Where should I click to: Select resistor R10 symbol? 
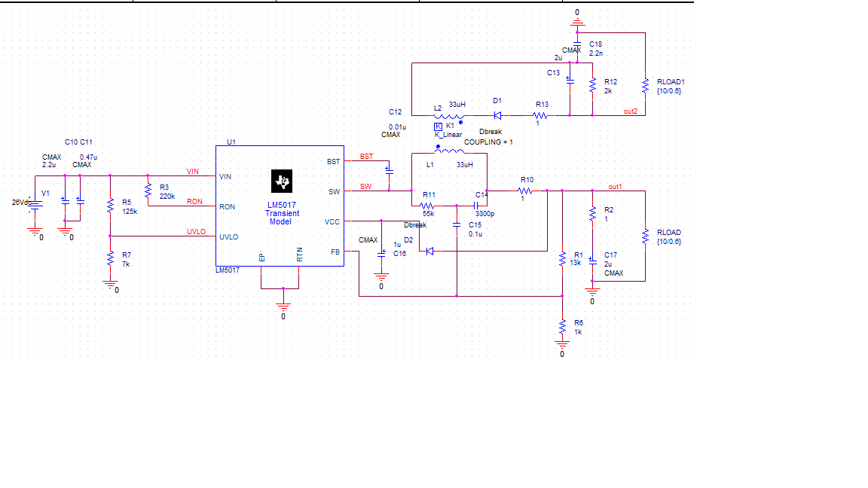tap(524, 191)
